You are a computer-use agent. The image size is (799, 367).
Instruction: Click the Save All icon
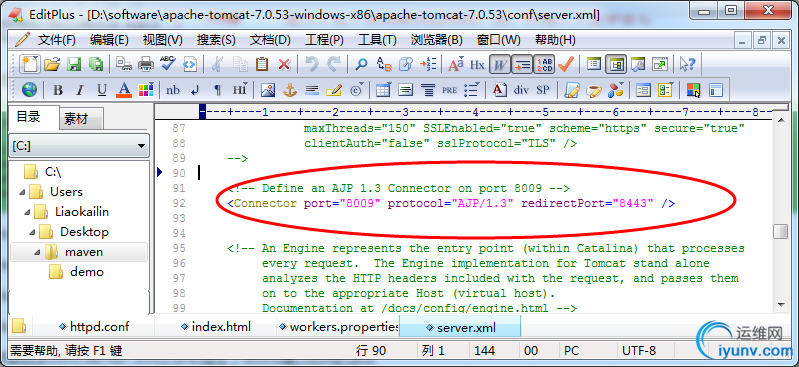(96, 64)
